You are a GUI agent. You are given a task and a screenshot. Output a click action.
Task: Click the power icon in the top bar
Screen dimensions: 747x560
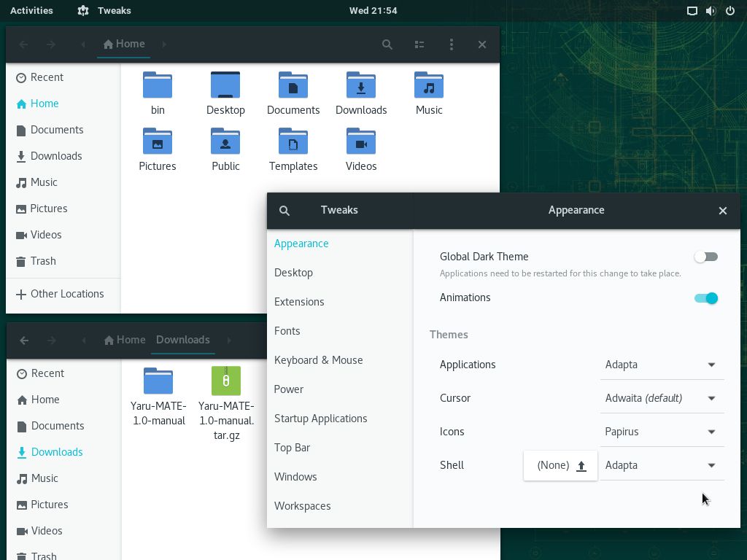click(729, 10)
